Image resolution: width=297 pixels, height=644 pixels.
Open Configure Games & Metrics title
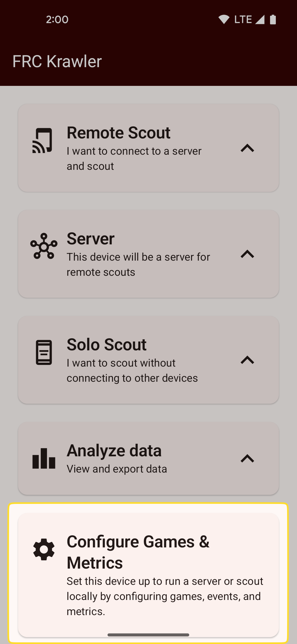click(138, 552)
